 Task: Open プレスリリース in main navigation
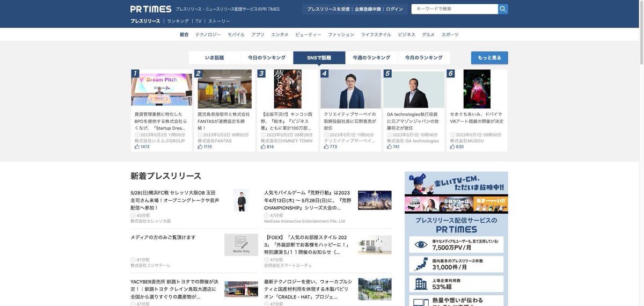(145, 21)
